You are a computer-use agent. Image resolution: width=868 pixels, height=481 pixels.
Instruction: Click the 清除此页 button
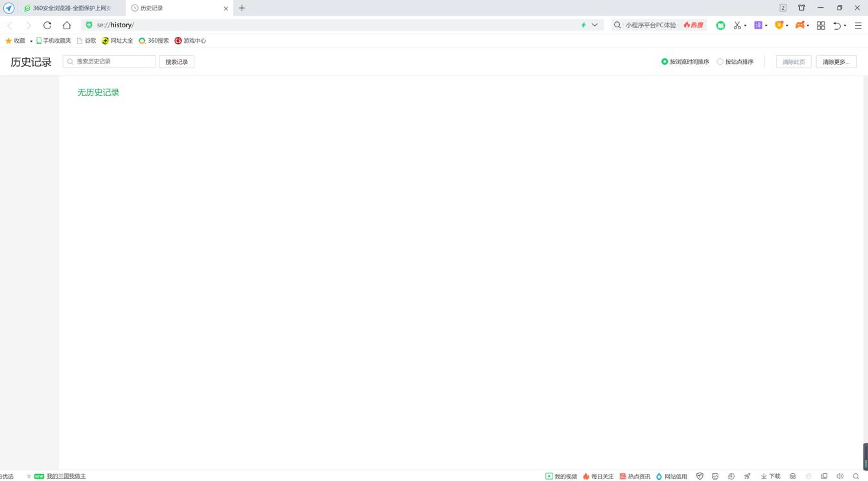click(794, 62)
